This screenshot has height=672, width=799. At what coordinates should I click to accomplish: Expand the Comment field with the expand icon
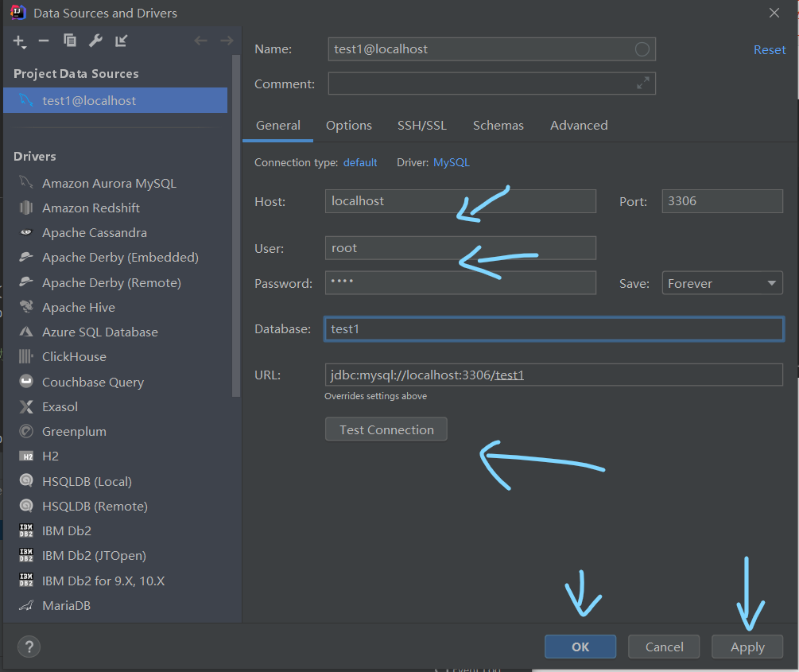coord(643,83)
